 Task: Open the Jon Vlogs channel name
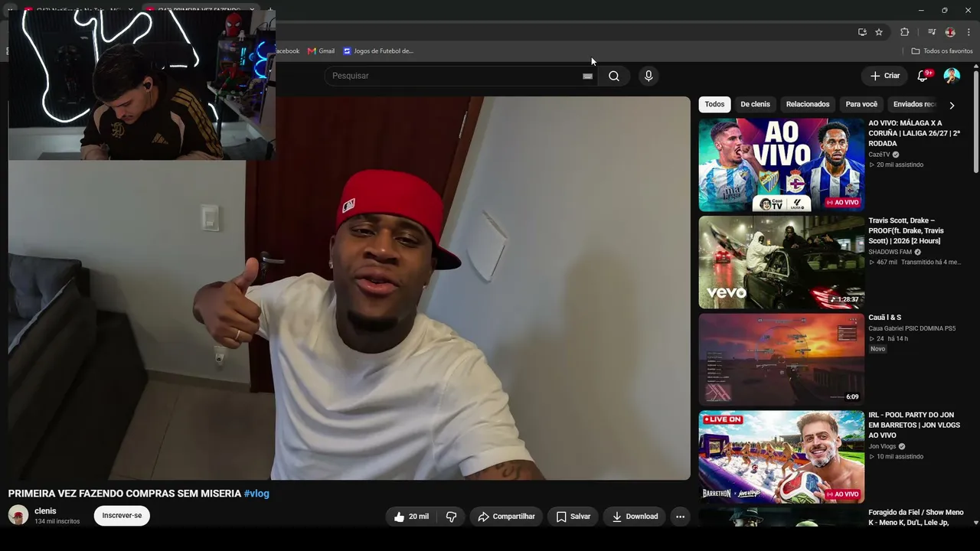tap(882, 446)
